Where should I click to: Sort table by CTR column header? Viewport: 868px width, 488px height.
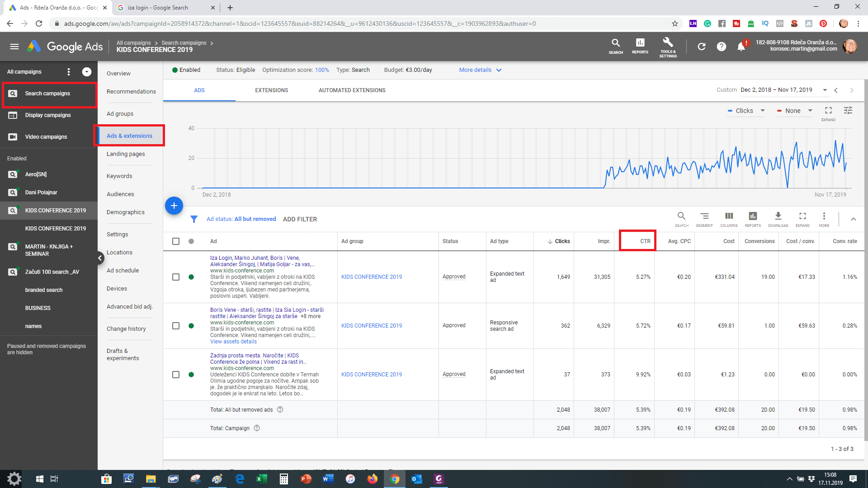pos(645,241)
